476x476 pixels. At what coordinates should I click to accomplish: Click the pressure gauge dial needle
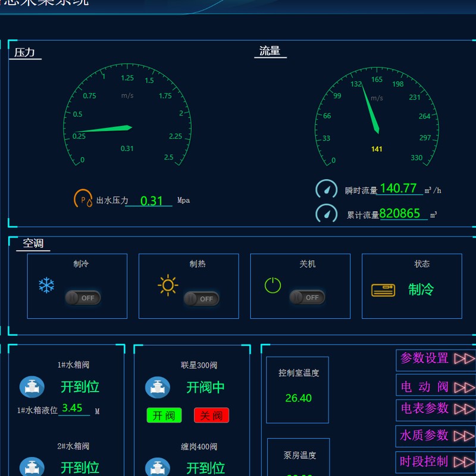click(x=102, y=129)
